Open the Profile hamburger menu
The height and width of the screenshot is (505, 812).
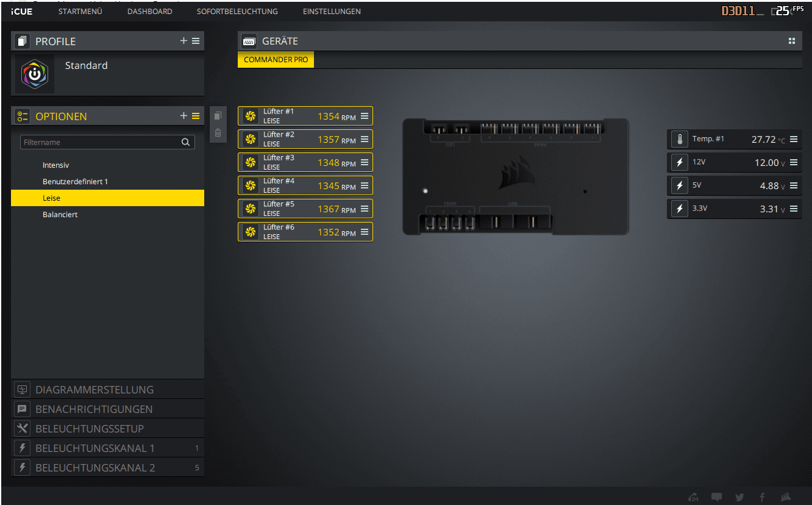pos(196,41)
